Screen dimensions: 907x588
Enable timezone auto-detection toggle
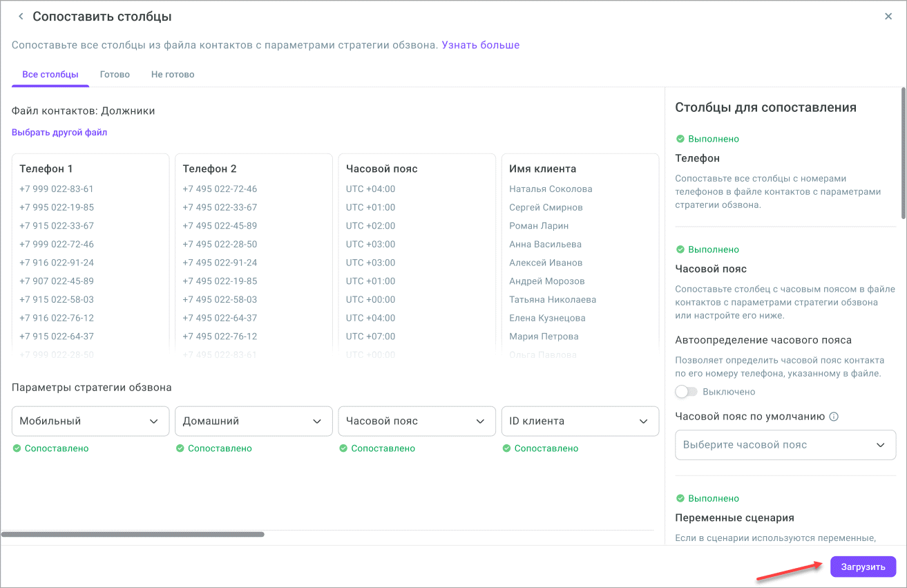coord(686,392)
